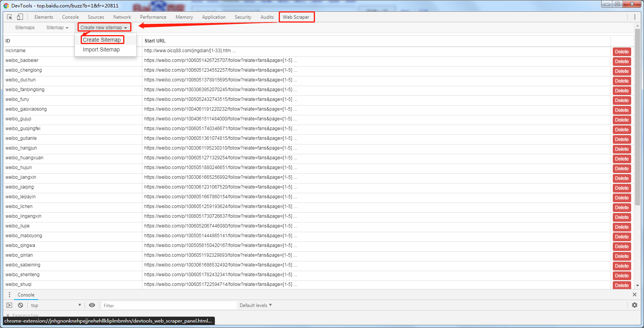The width and height of the screenshot is (644, 328).
Task: Switch to Console tab
Action: [x=71, y=17]
